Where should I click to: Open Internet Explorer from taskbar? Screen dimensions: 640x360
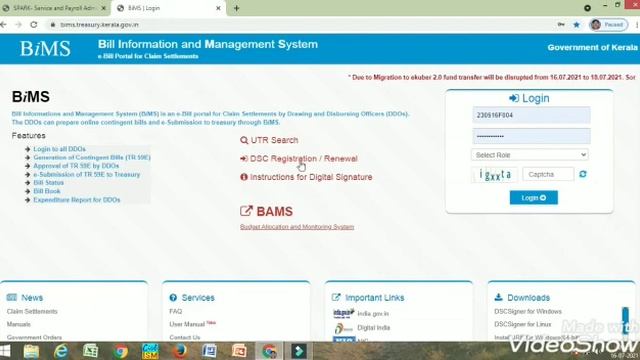point(61,351)
